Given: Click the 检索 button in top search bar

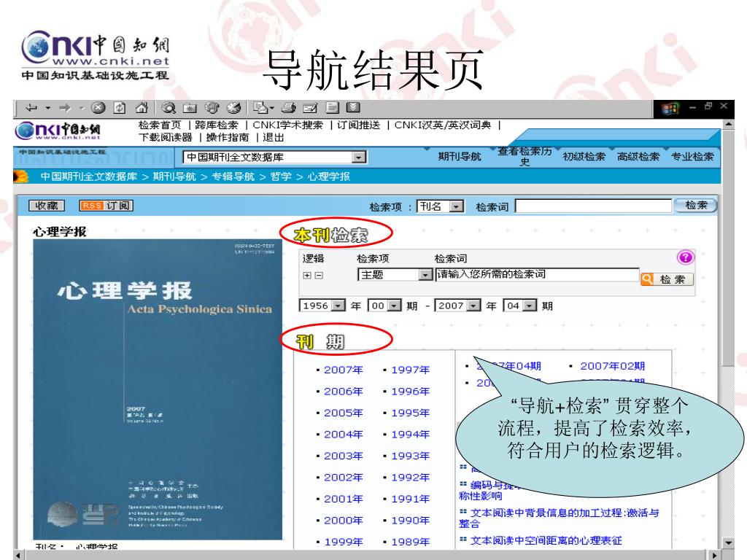Looking at the screenshot, I should [696, 205].
